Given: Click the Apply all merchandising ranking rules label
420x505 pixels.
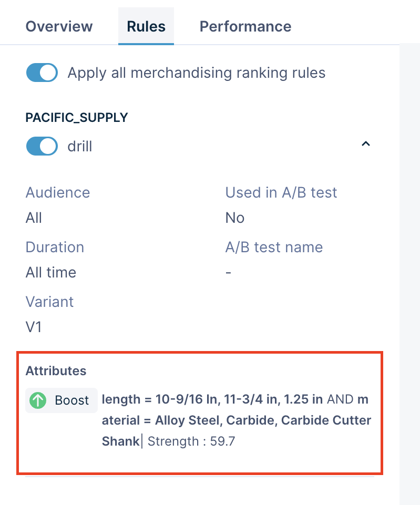Looking at the screenshot, I should (x=197, y=73).
